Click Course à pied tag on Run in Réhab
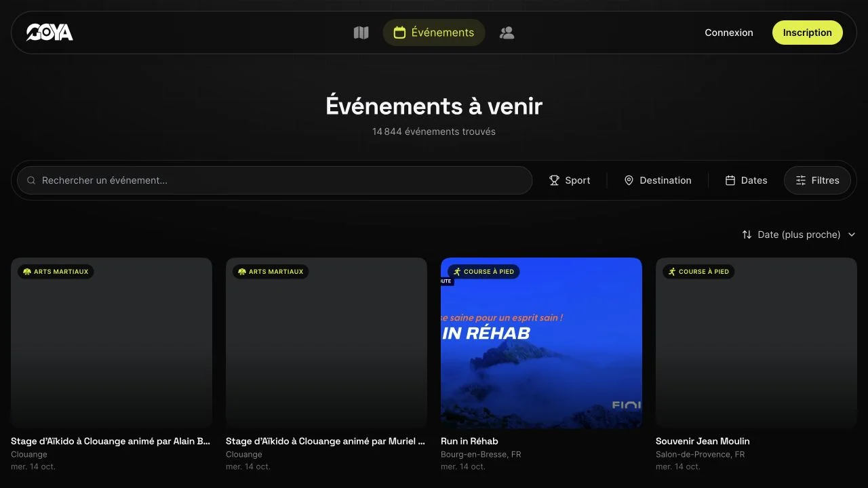 tap(484, 272)
